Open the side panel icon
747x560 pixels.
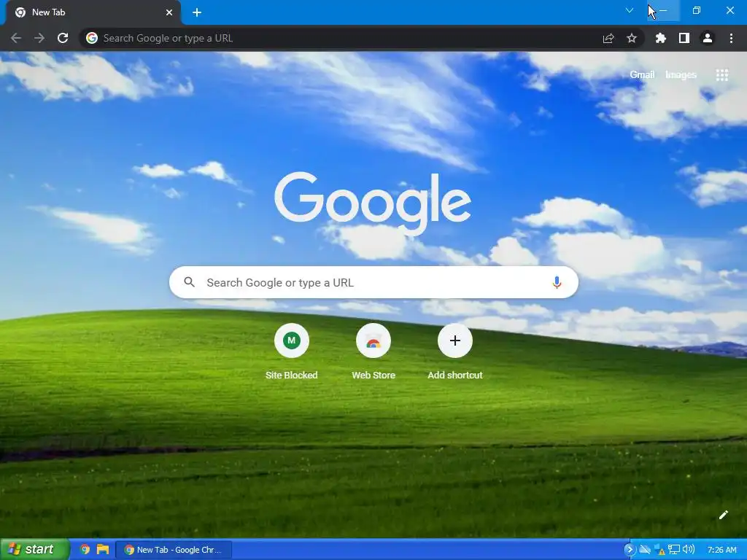(684, 38)
